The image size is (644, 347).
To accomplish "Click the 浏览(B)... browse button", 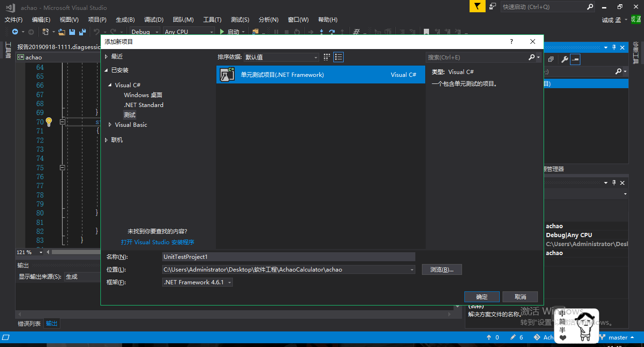I will coord(442,270).
